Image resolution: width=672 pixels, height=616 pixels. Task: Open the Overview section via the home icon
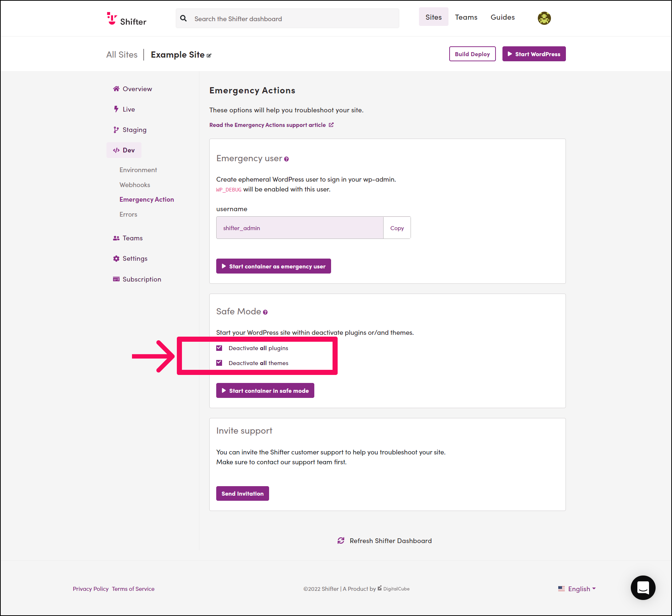coord(116,89)
